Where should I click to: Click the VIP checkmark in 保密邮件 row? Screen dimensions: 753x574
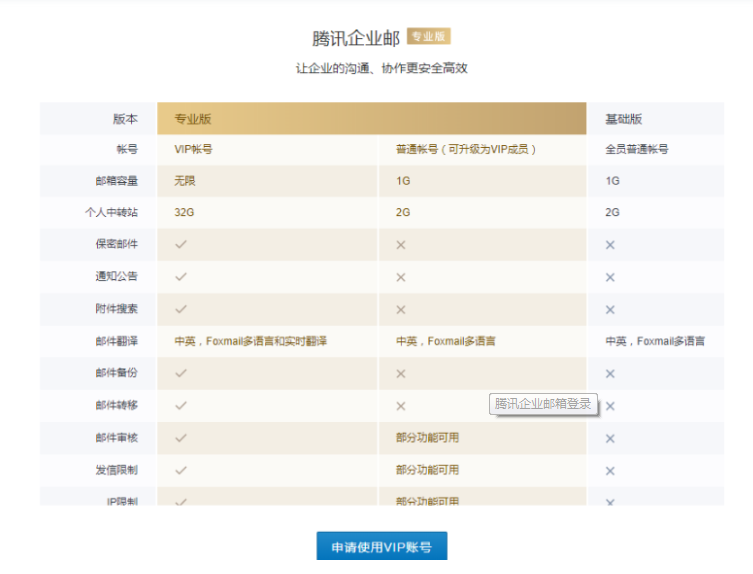tap(181, 244)
